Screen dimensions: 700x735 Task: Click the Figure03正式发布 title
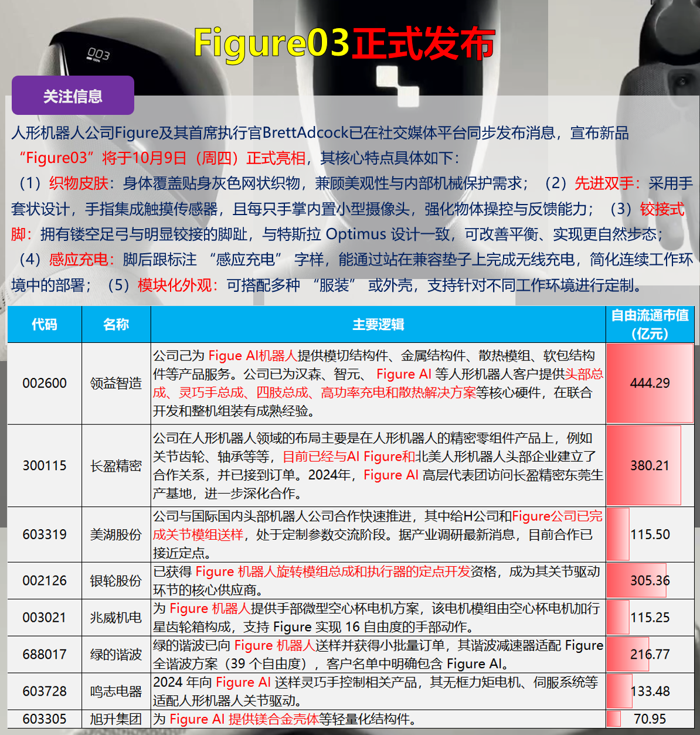[x=344, y=44]
